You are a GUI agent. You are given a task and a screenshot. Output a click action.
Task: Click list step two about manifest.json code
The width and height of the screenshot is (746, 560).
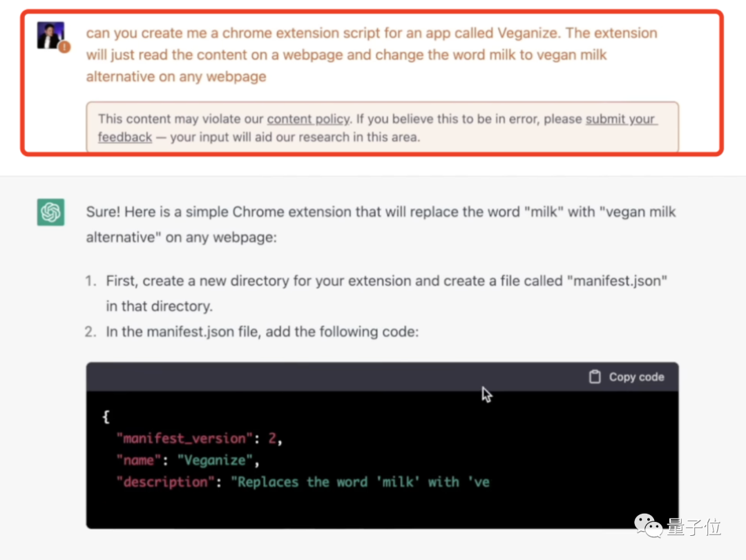[x=262, y=332]
